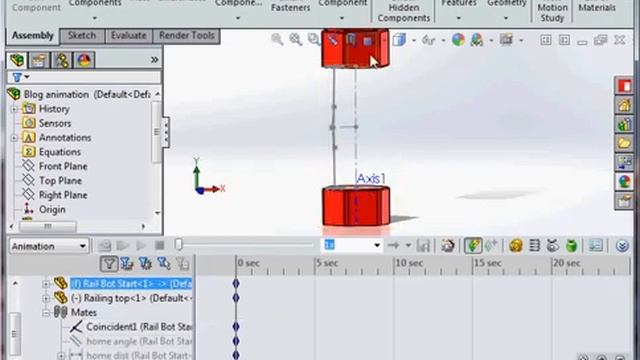640x360 pixels.
Task: Collapse the MotionManager with chevron button
Action: (x=622, y=246)
